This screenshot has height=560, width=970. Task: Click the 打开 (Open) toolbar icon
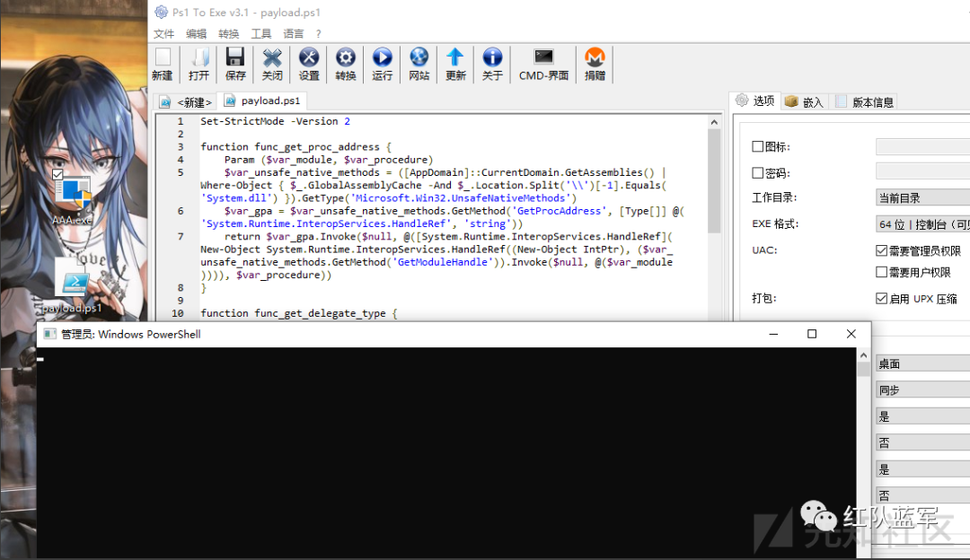click(198, 65)
